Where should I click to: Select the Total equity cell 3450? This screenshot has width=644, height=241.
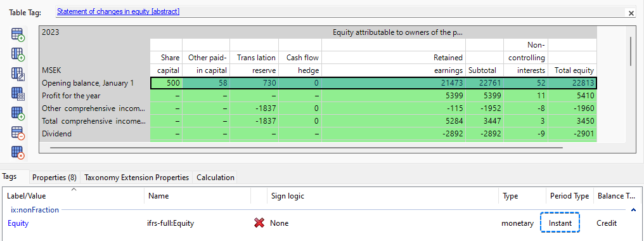click(572, 121)
